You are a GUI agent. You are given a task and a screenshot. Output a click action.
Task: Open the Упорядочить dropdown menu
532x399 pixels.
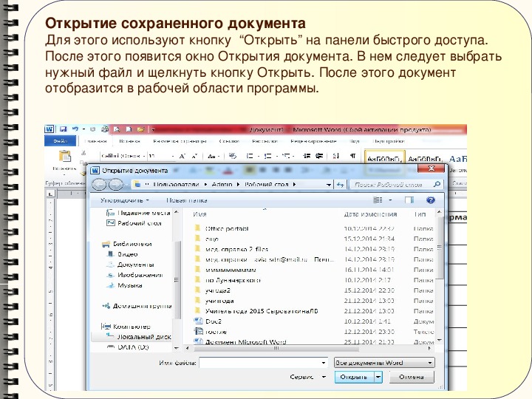[x=125, y=199]
